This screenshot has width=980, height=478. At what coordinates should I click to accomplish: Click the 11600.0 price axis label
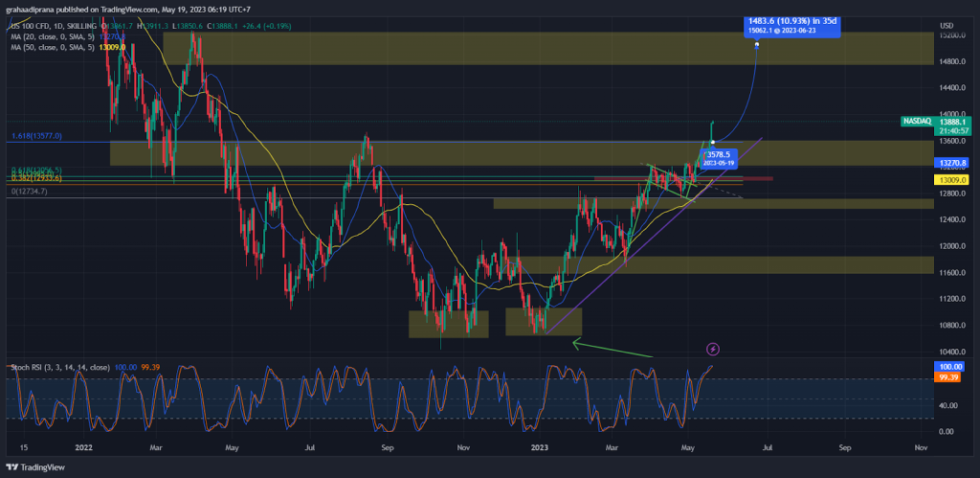[954, 273]
